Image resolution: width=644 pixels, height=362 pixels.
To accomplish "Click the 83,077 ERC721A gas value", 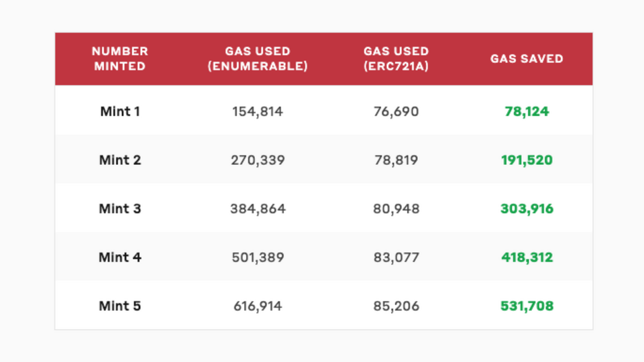I will 396,257.
